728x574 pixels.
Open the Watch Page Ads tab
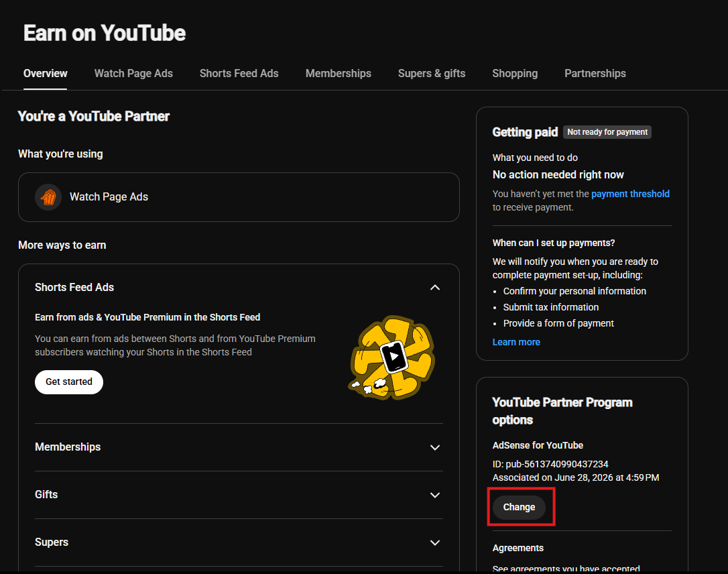(x=133, y=73)
